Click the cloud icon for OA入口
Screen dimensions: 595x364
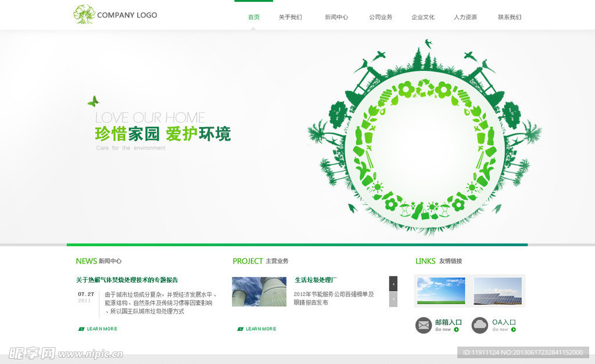(x=479, y=325)
